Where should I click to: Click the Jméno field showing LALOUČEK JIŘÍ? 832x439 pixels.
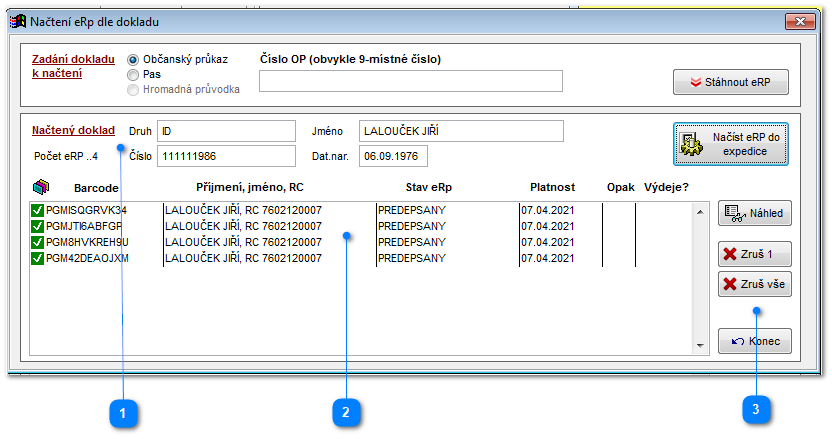click(x=461, y=131)
